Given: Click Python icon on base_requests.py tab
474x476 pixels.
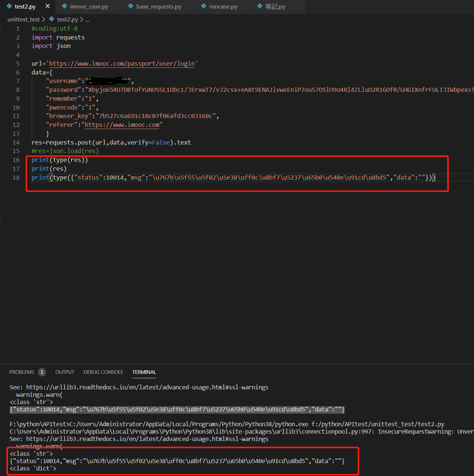Looking at the screenshot, I should pos(131,6).
